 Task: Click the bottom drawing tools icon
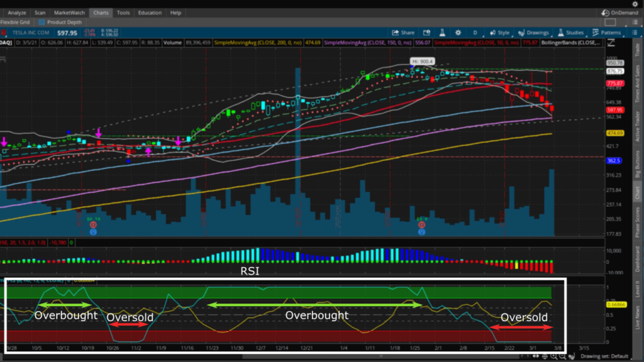pyautogui.click(x=572, y=356)
